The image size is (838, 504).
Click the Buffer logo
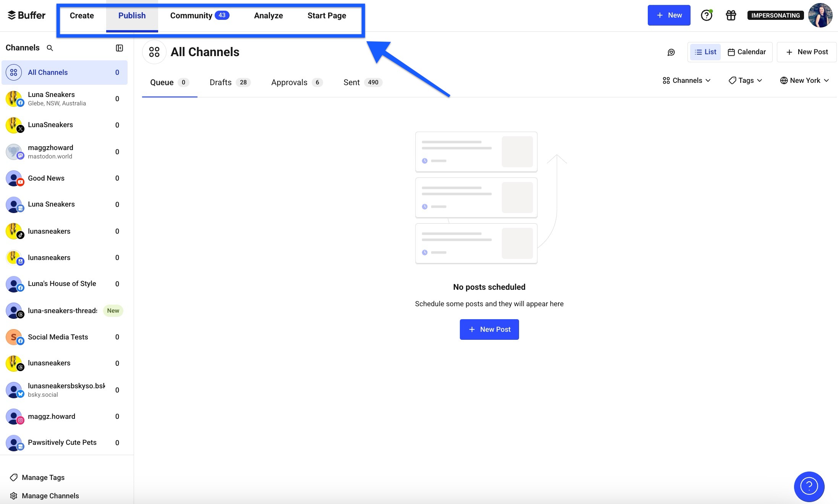26,15
